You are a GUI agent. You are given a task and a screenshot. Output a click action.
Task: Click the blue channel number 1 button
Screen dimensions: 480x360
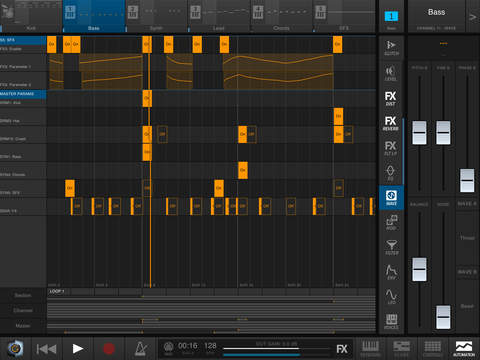tap(391, 16)
